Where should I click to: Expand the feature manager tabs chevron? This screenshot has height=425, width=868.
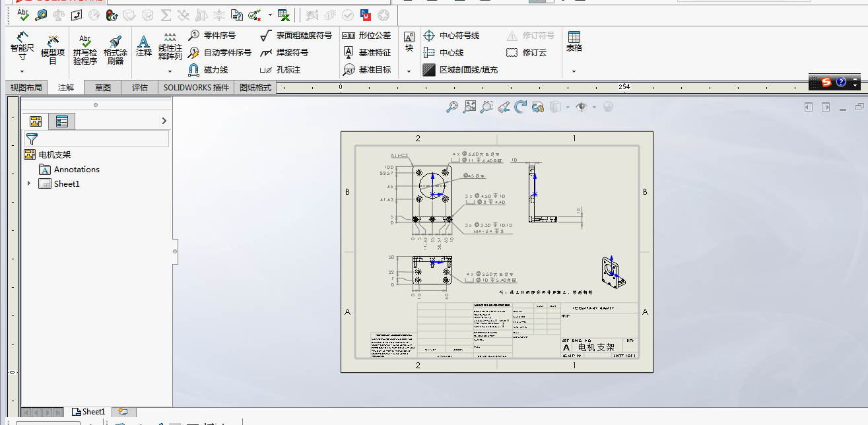point(164,121)
